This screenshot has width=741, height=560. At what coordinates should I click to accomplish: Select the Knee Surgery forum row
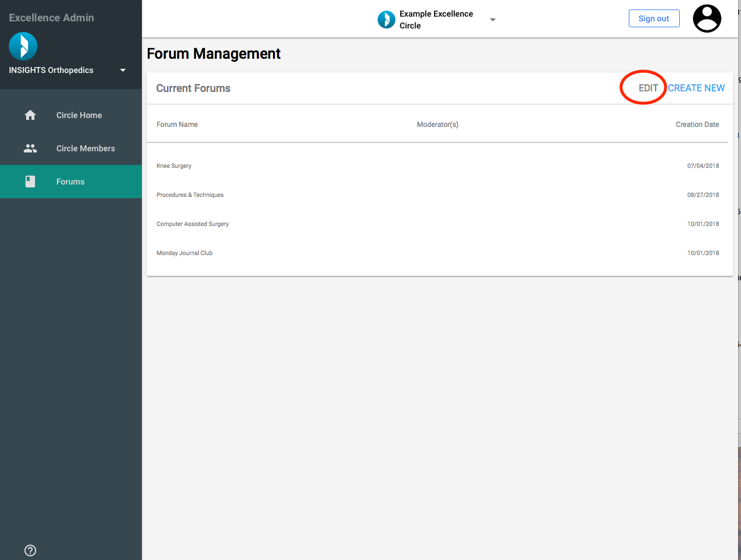tap(438, 166)
